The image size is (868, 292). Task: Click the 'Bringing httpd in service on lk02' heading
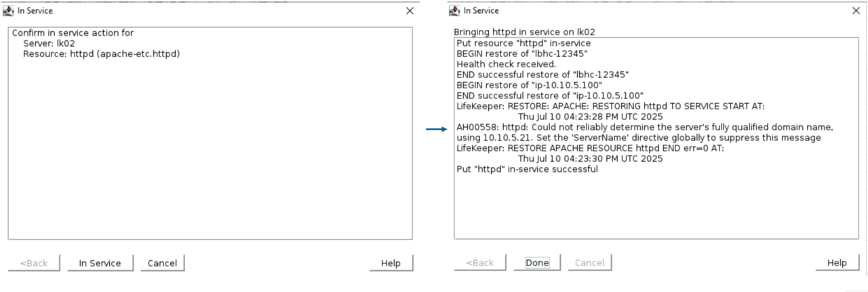[x=524, y=32]
